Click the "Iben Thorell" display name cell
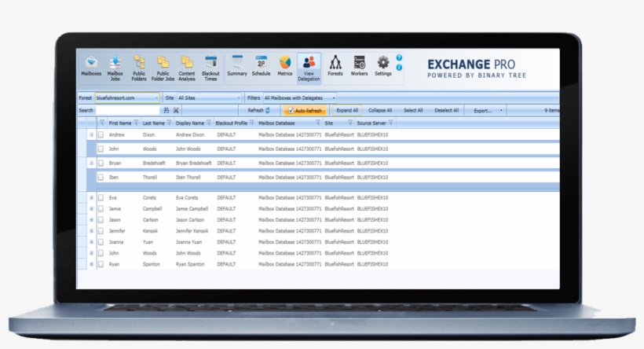Viewport: 644px width, 349px height. (x=188, y=178)
